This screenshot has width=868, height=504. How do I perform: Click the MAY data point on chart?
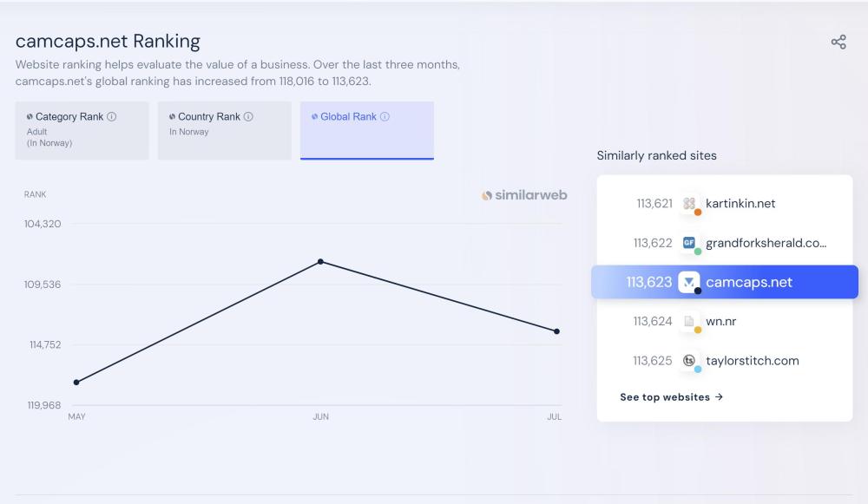point(76,382)
